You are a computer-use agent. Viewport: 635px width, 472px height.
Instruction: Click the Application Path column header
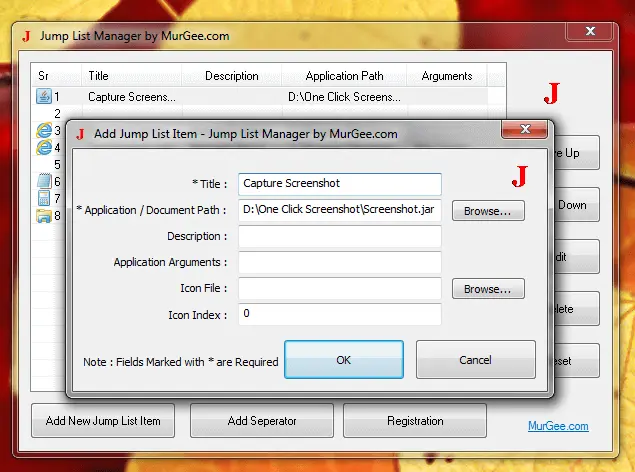pos(344,76)
